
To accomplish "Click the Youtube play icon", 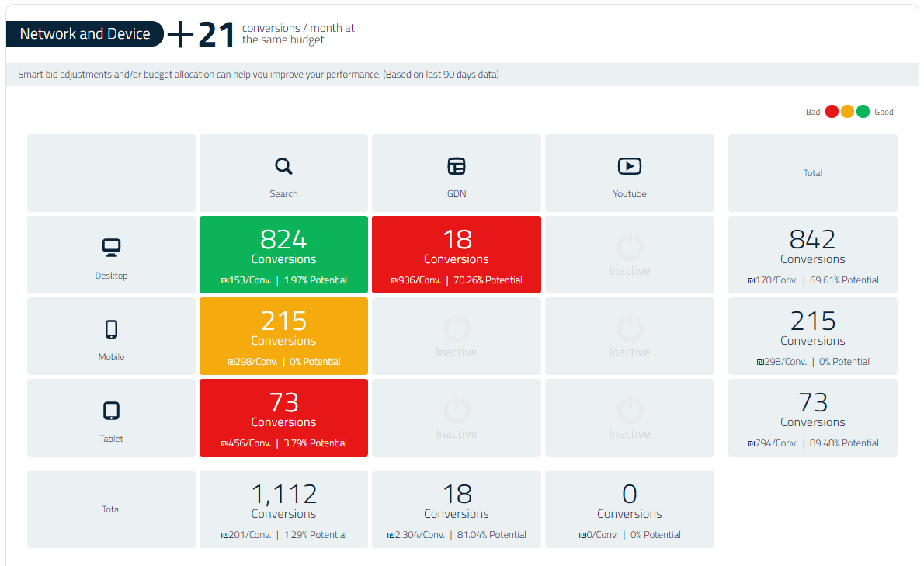I will pos(629,165).
